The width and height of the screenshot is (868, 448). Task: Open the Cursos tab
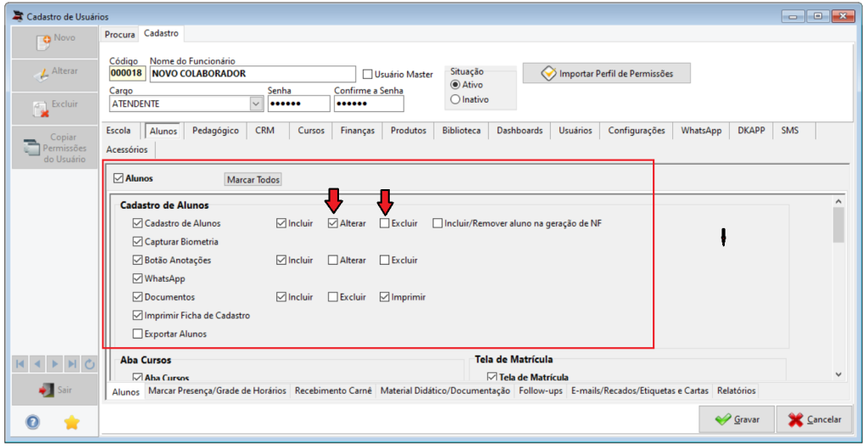pos(311,131)
